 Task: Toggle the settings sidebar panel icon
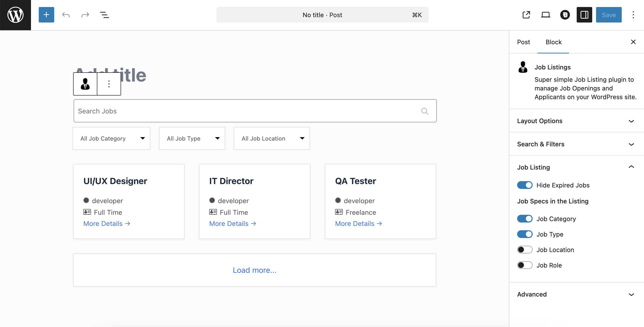(584, 15)
